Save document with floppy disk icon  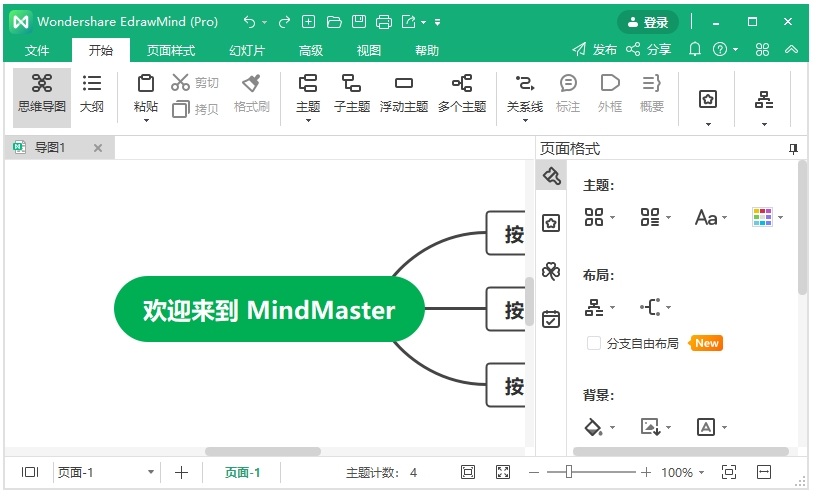(359, 22)
